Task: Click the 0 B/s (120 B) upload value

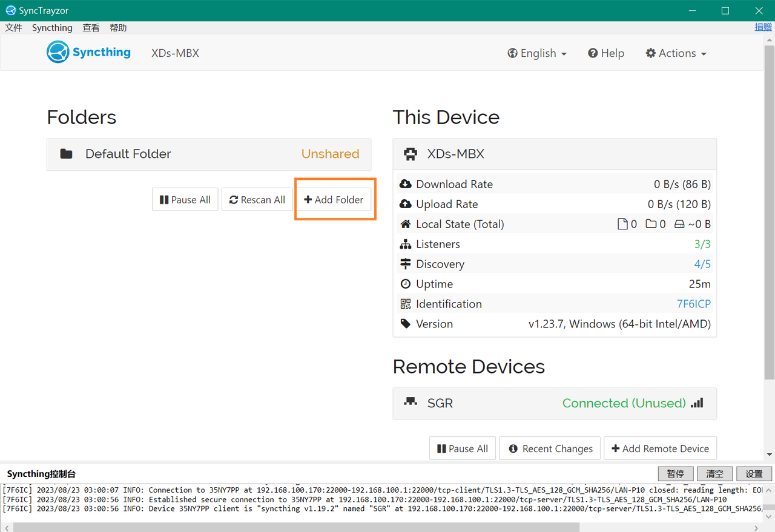Action: 679,204
